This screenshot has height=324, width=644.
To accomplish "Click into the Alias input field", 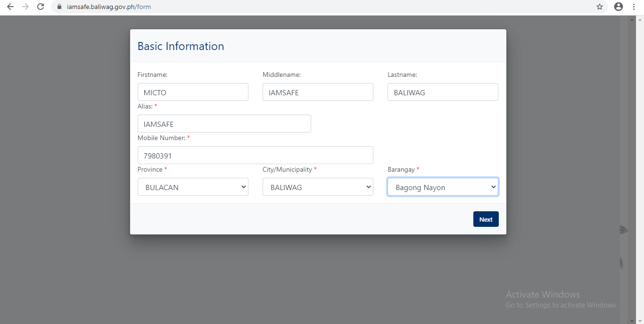I will coord(224,124).
